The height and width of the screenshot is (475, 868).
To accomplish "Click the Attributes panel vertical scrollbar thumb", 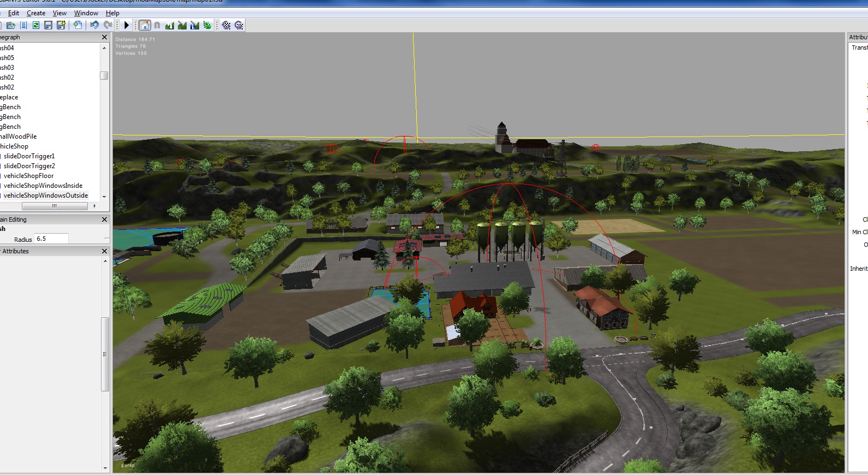I will 105,354.
